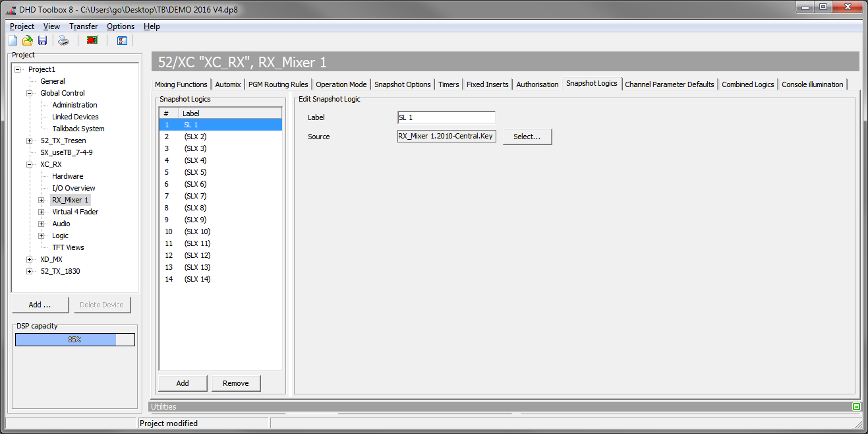Create a new project file
868x434 pixels.
pos(12,40)
